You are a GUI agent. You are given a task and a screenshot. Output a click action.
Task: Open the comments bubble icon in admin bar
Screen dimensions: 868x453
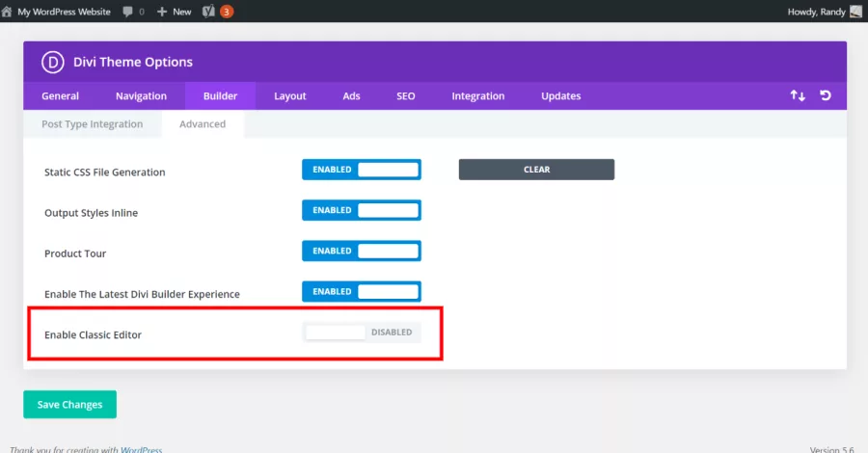128,12
